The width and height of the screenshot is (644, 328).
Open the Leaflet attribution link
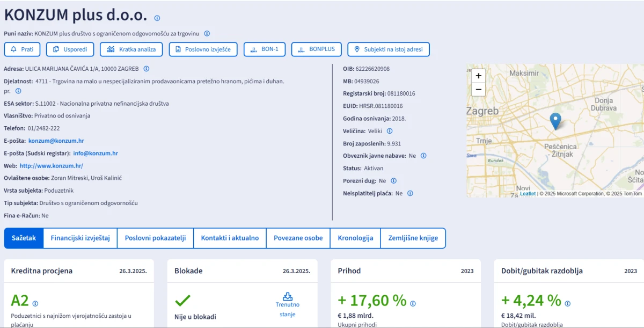[528, 194]
